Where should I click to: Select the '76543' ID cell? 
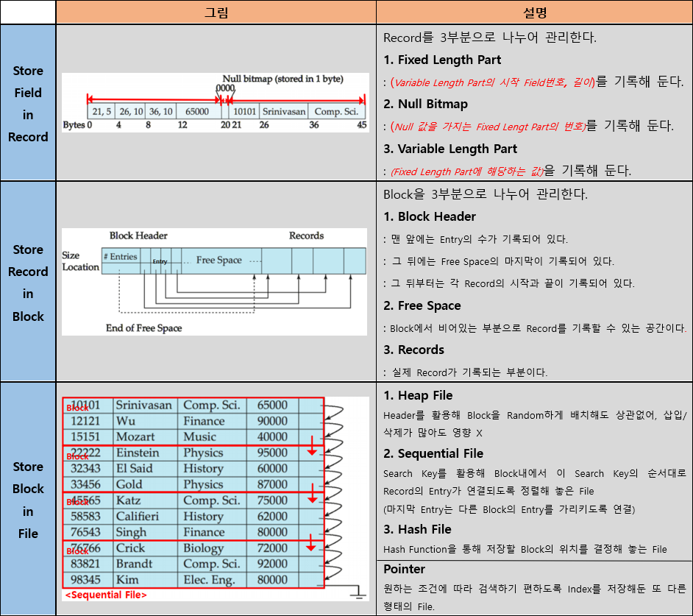coord(88,532)
